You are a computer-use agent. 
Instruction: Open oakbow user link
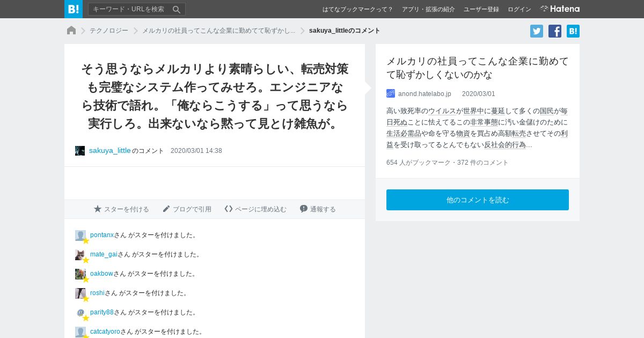(x=101, y=274)
